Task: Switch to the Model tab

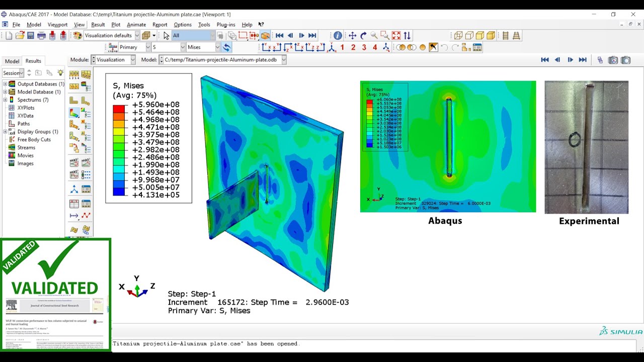Action: 12,61
